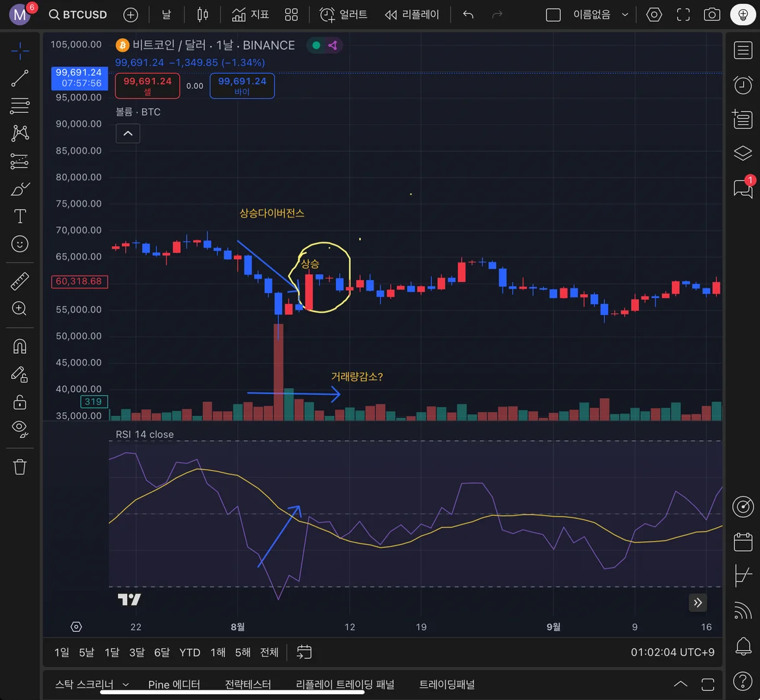This screenshot has height=700, width=760.
Task: Start 리플레이 bar replay mode
Action: click(x=412, y=14)
